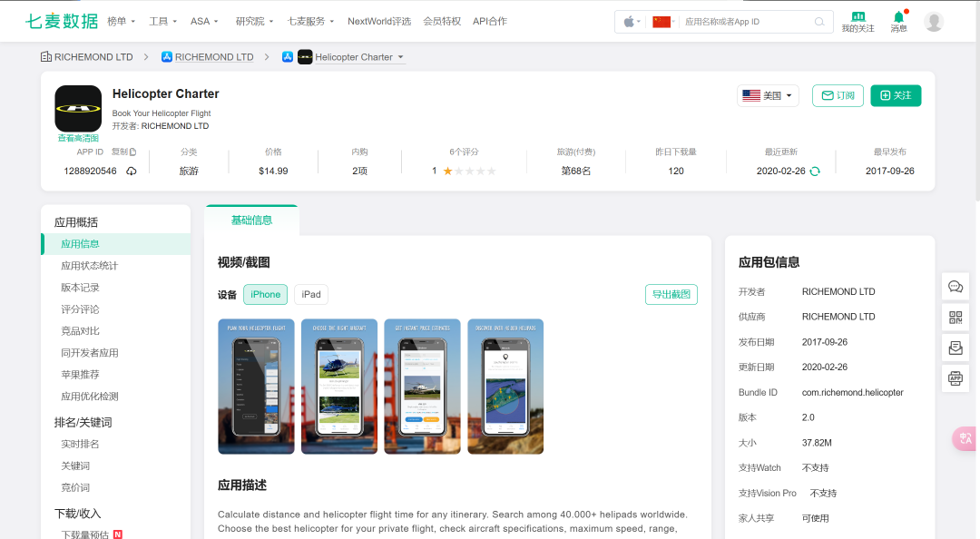Open the Choose the Right Aircraft screenshot
This screenshot has width=980, height=539.
pyautogui.click(x=339, y=387)
